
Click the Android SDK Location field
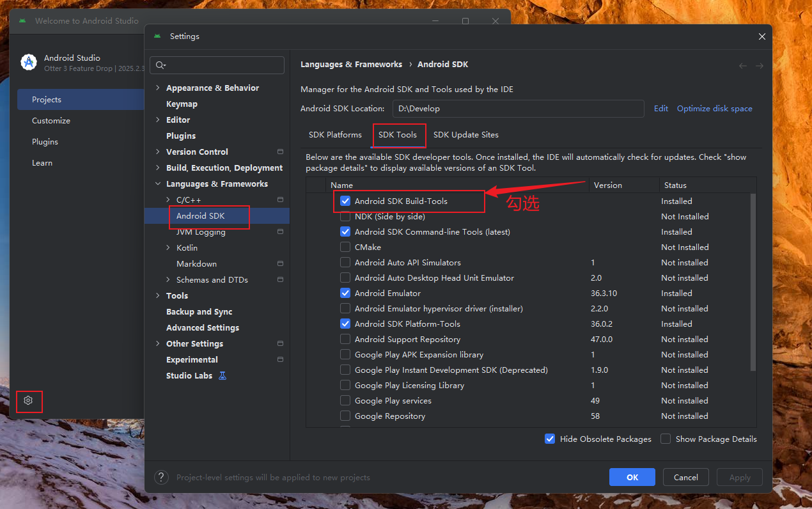518,108
